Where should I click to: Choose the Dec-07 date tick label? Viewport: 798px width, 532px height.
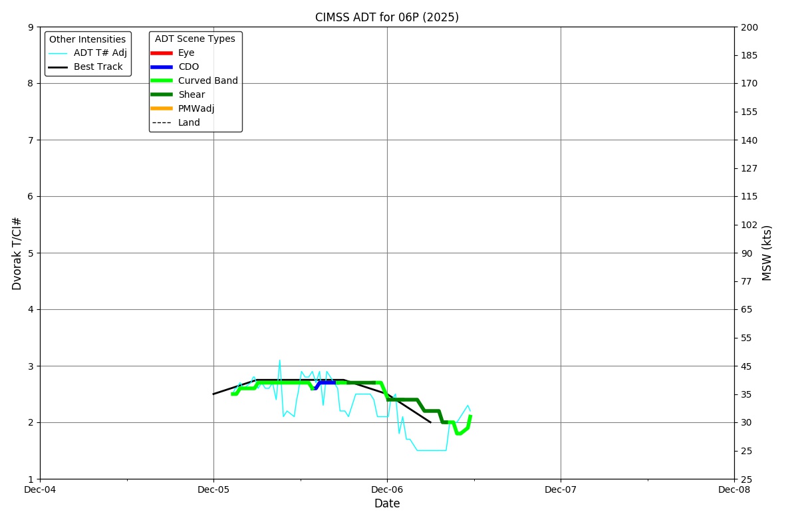click(x=561, y=490)
